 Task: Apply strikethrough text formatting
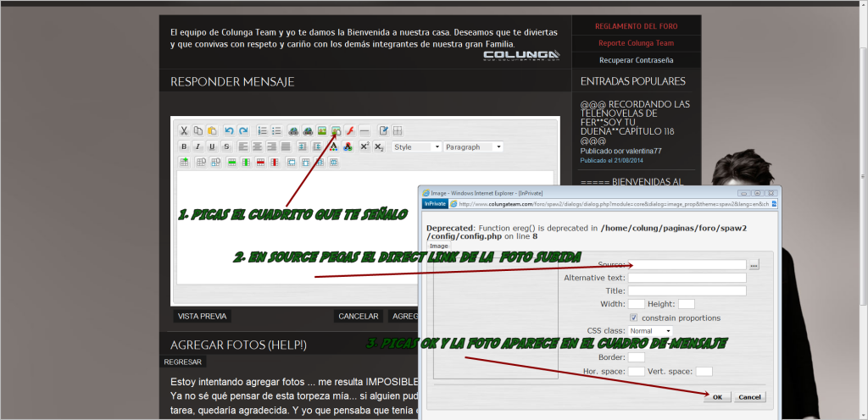coord(225,146)
